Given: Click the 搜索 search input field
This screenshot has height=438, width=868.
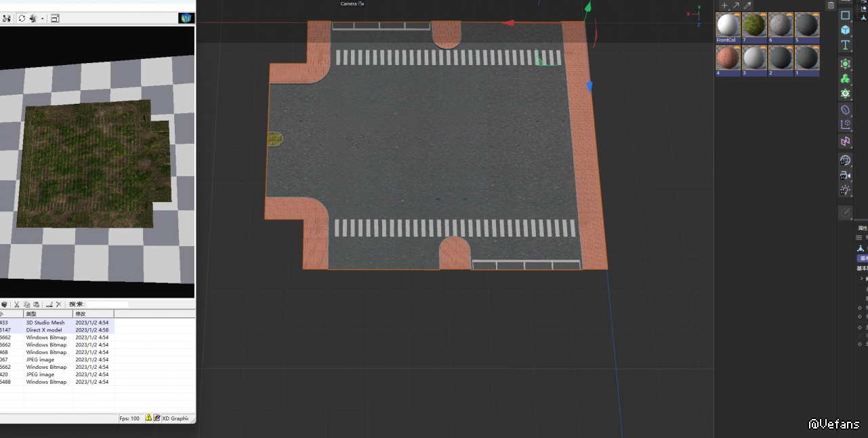Looking at the screenshot, I should coord(107,305).
